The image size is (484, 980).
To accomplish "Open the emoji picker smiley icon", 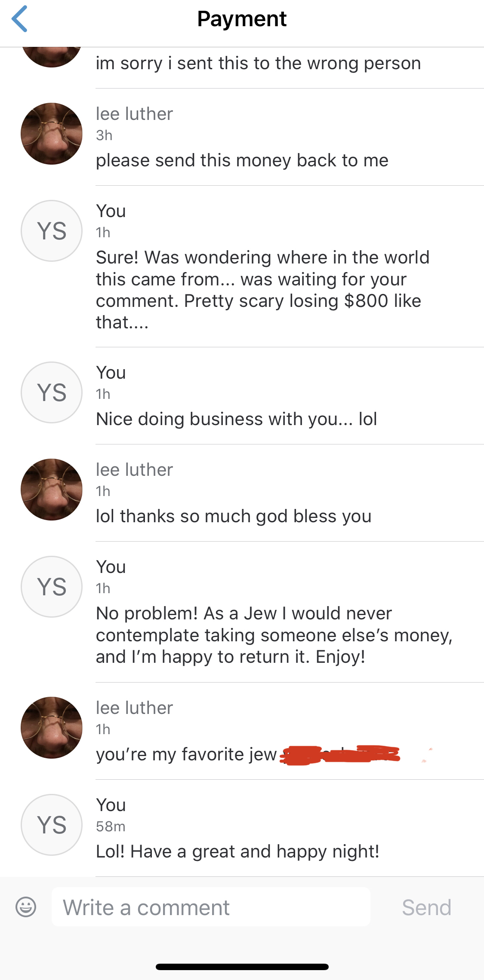I will tap(26, 907).
